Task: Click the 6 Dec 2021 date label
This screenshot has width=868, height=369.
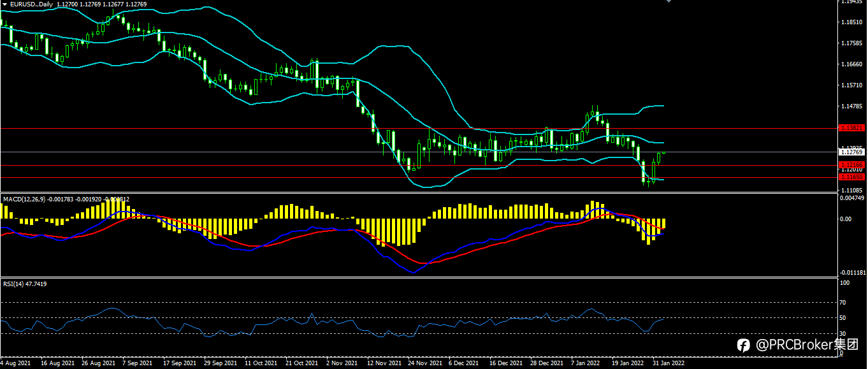Action: pos(465,363)
